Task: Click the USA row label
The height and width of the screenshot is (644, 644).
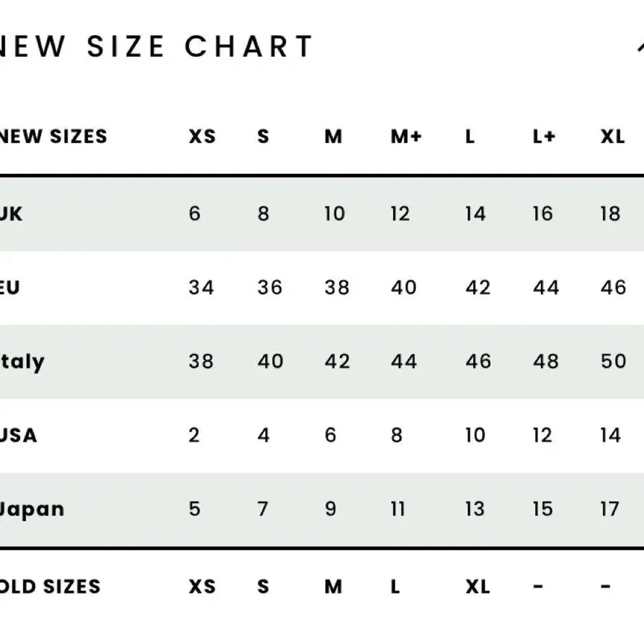Action: 19,435
